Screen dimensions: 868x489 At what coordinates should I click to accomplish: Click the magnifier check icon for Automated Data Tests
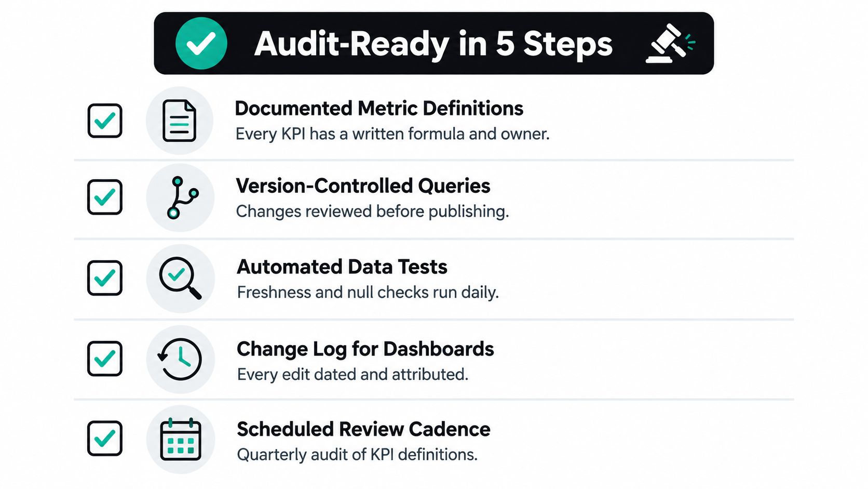[x=180, y=278]
